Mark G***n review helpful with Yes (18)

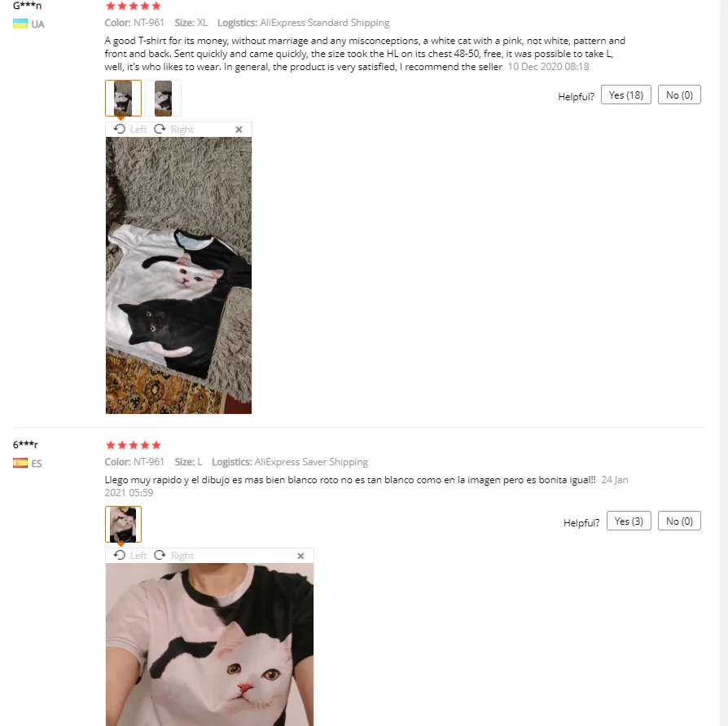pyautogui.click(x=626, y=95)
